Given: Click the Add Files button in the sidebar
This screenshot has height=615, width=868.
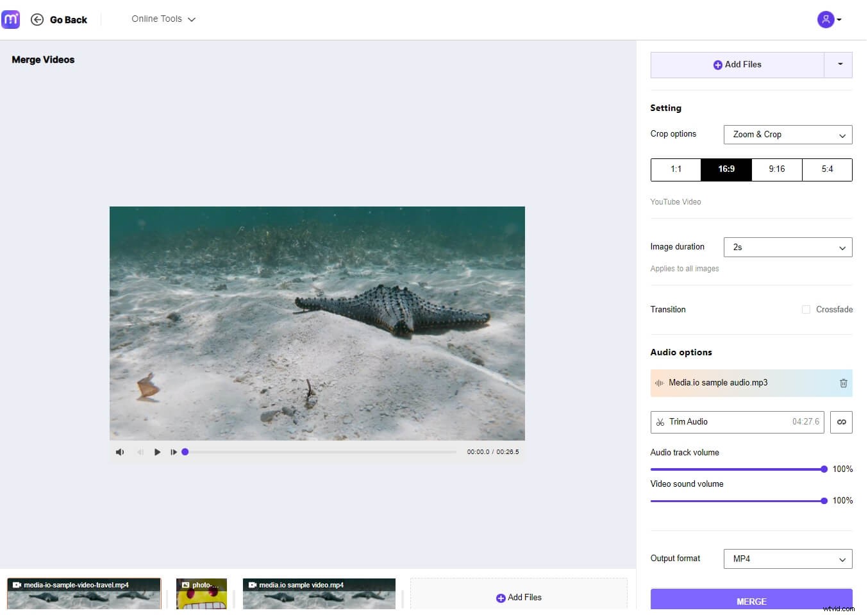Looking at the screenshot, I should 737,64.
